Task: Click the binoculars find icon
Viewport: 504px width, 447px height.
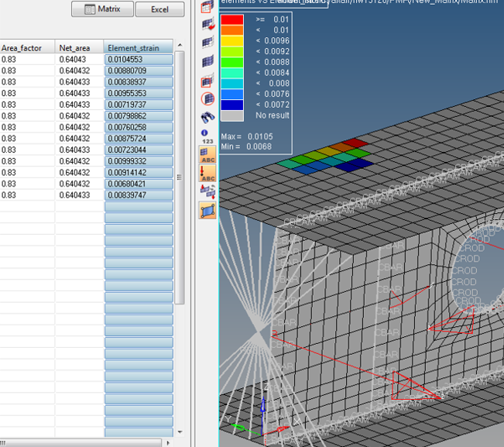Action: coord(207,118)
